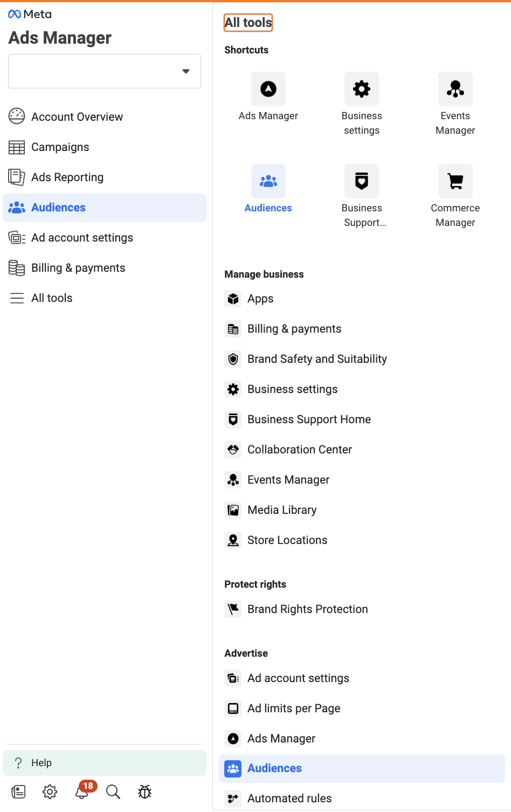
Task: Click the Apps cube icon
Action: pyautogui.click(x=233, y=299)
